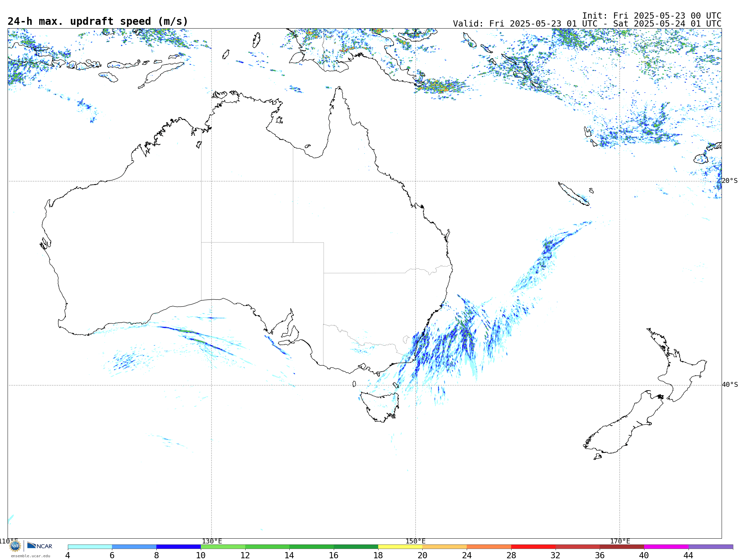
Task: Click the Valid time range text line
Action: coord(587,24)
